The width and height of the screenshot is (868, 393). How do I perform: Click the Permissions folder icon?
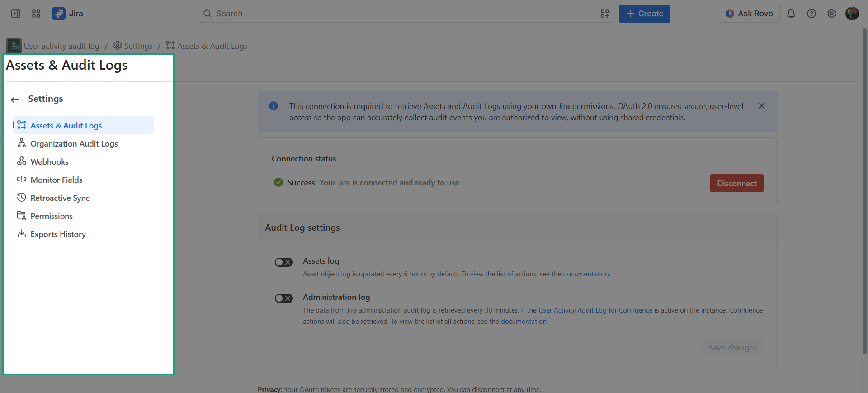point(21,215)
